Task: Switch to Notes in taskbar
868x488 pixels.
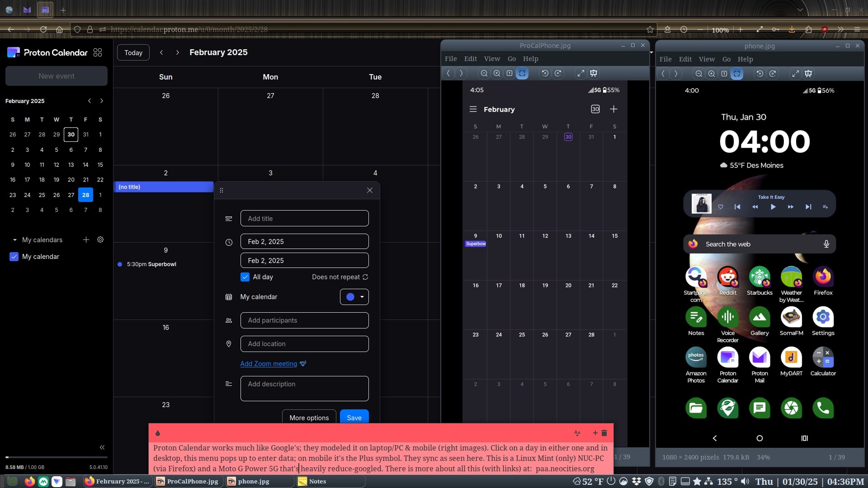Action: point(317,481)
